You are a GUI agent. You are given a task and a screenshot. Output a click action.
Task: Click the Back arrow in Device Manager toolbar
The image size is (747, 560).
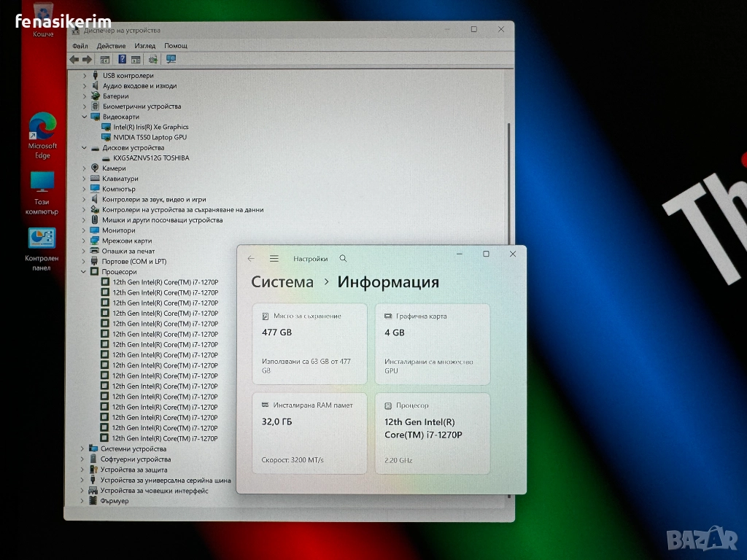tap(74, 59)
